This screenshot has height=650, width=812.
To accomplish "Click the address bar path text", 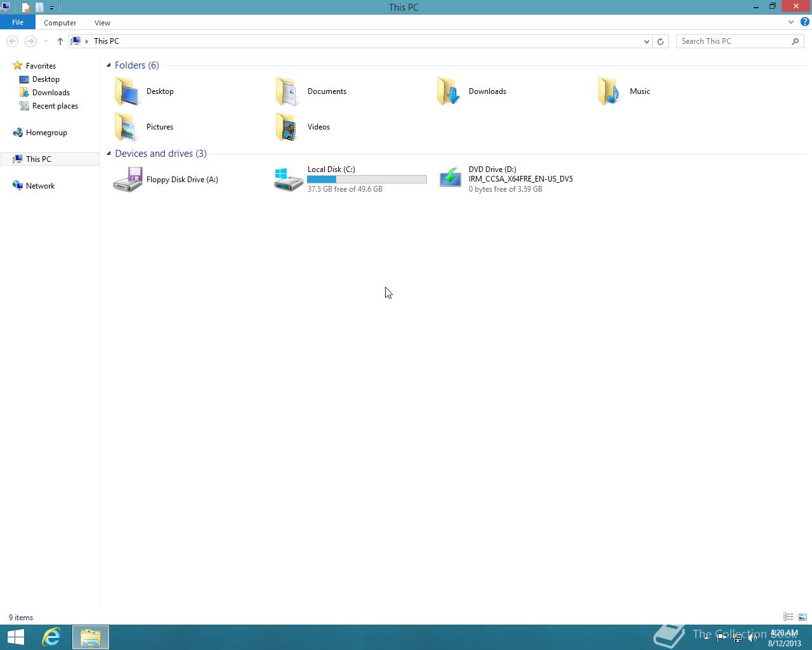I will (x=107, y=41).
